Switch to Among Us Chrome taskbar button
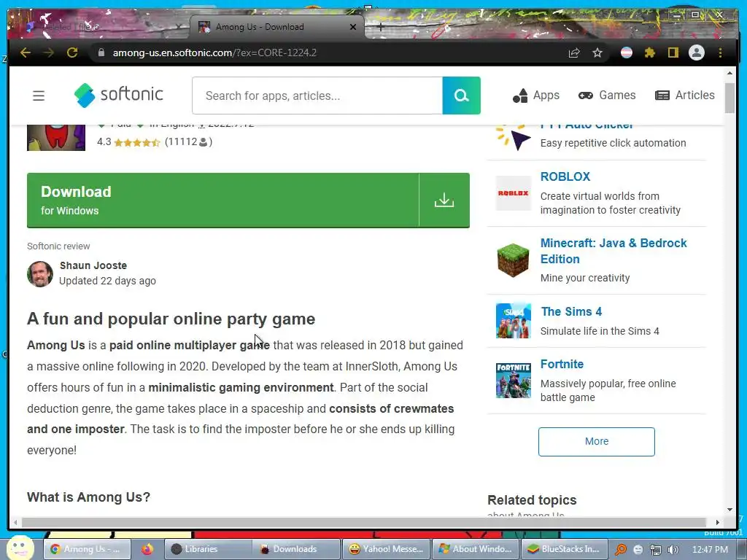747x560 pixels. pos(87,549)
